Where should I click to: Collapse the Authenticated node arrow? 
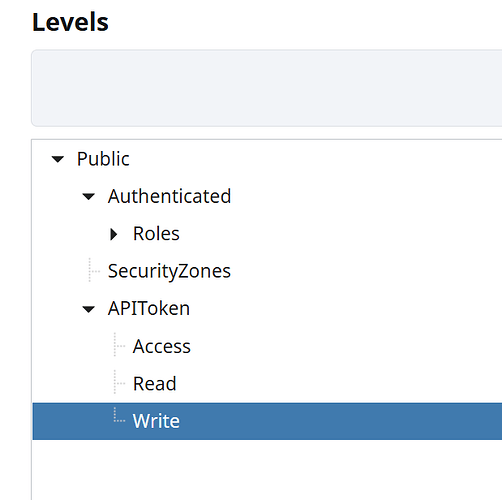click(88, 197)
